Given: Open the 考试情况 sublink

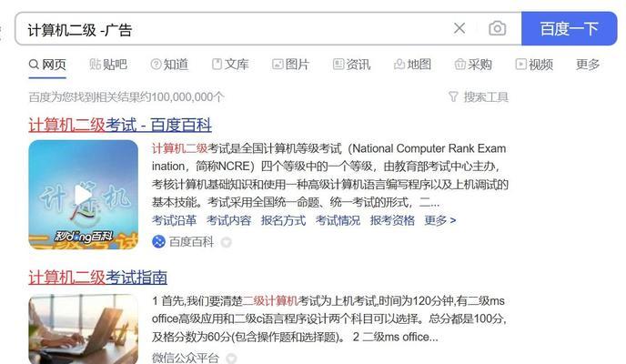Looking at the screenshot, I should [x=338, y=220].
